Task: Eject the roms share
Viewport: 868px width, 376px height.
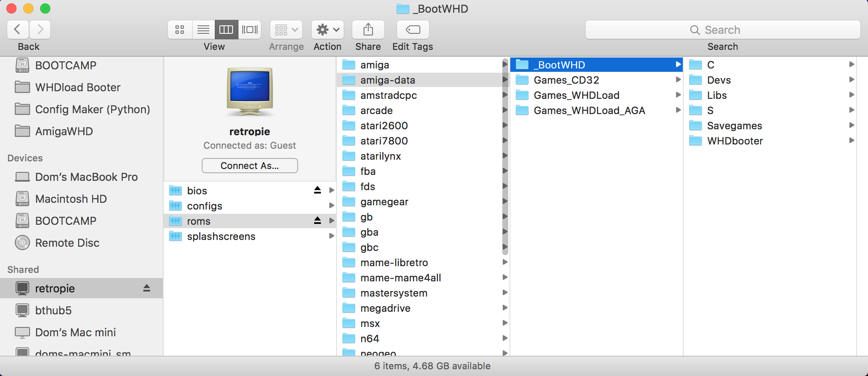Action: coord(318,221)
